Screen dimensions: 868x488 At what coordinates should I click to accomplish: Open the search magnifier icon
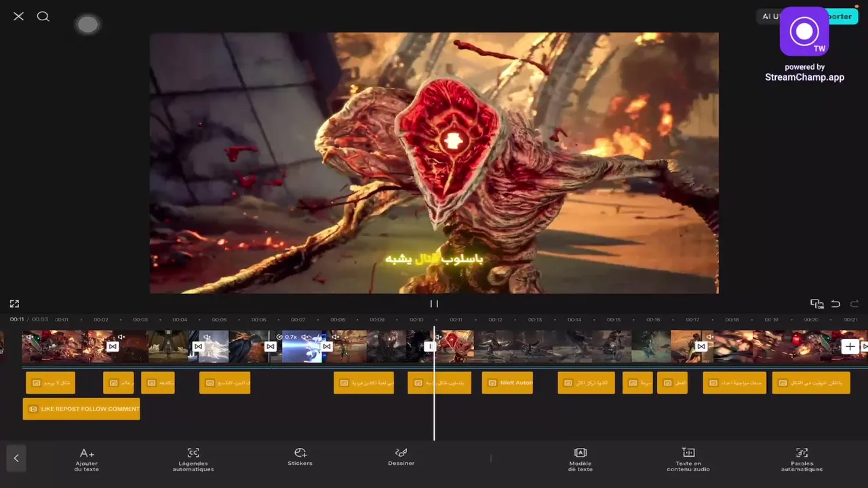[43, 16]
